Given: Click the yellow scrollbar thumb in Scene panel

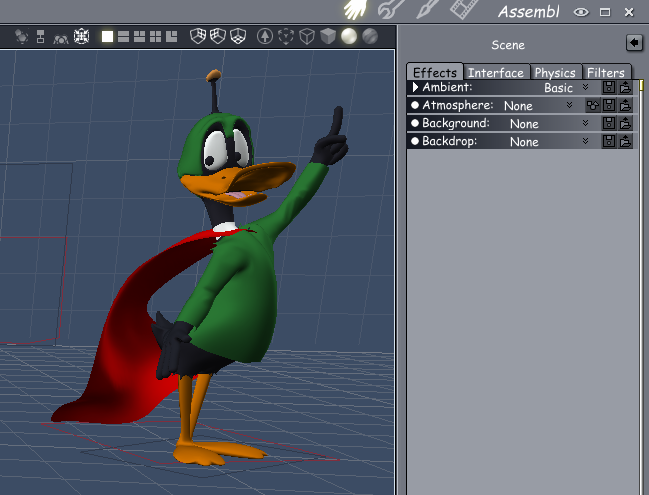Looking at the screenshot, I should pyautogui.click(x=641, y=85).
